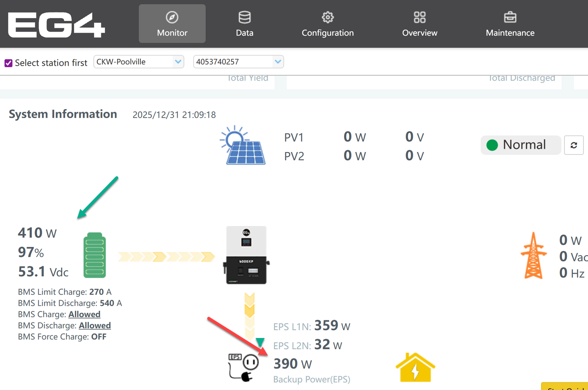Click the 390 W Backup Power reading

point(292,364)
